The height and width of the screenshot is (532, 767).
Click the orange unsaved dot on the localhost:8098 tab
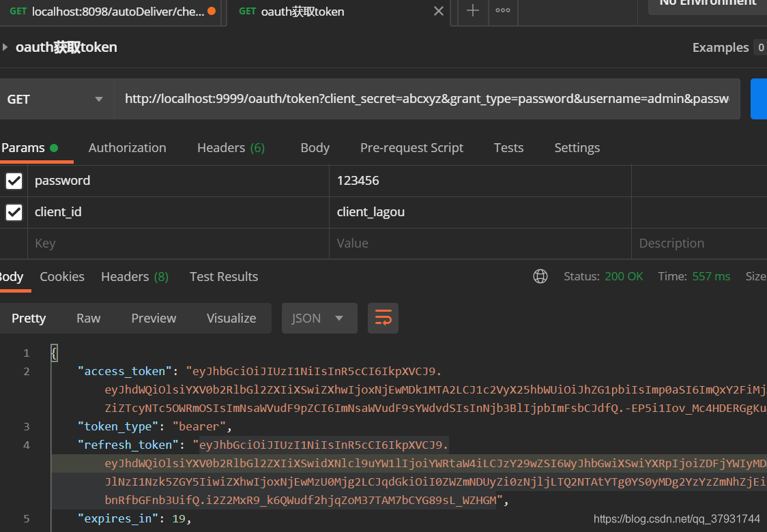[212, 11]
